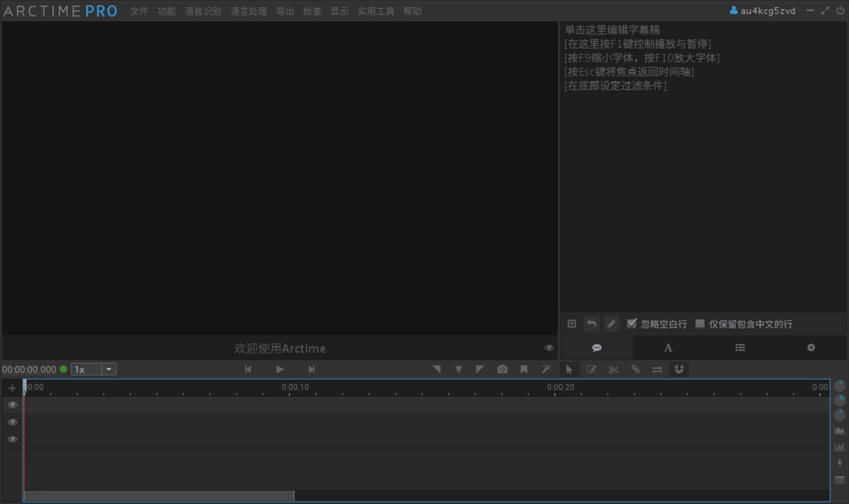The height and width of the screenshot is (504, 849).
Task: Click the bookmark marker icon
Action: [x=524, y=369]
